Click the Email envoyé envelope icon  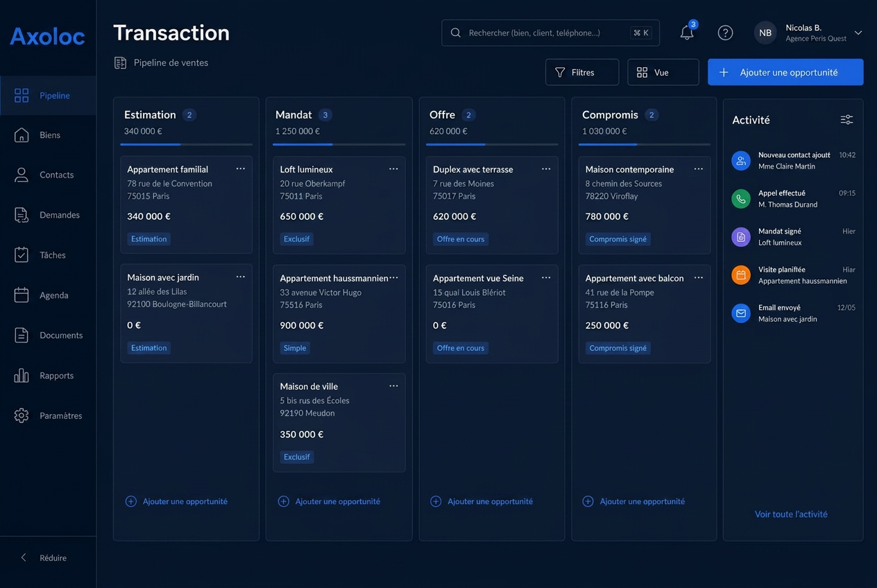[741, 313]
